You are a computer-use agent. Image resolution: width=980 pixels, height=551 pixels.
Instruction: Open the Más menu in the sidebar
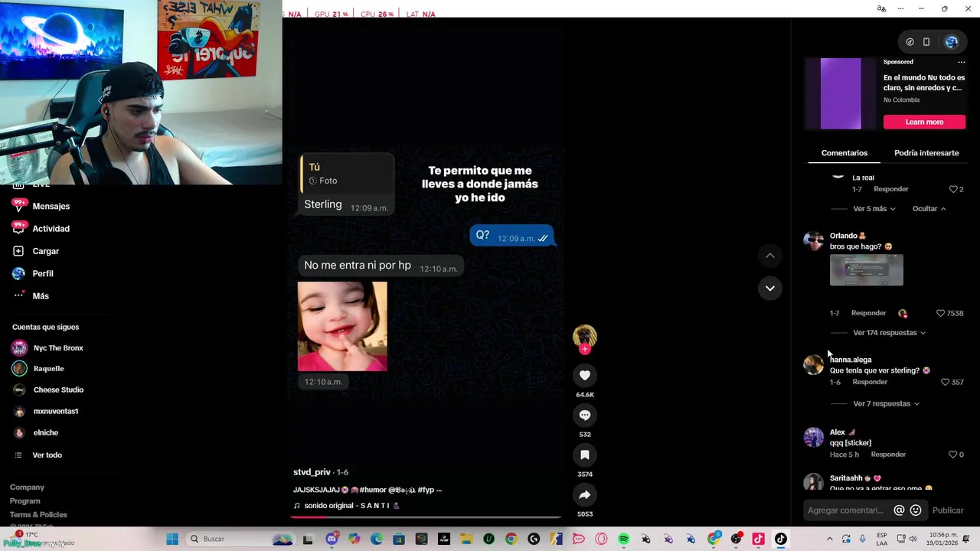(31, 295)
